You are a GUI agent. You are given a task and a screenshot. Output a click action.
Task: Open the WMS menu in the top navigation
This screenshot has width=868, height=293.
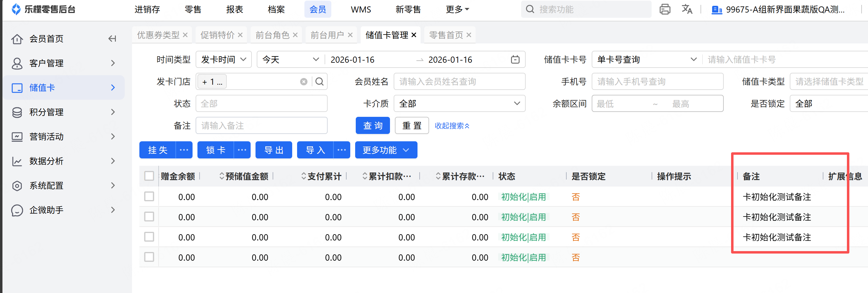pos(361,9)
